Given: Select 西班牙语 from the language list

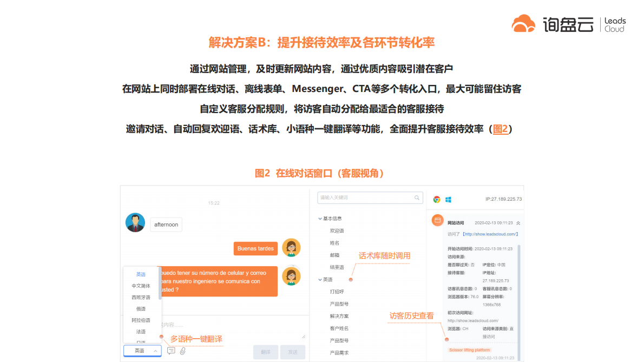Looking at the screenshot, I should point(141,297).
